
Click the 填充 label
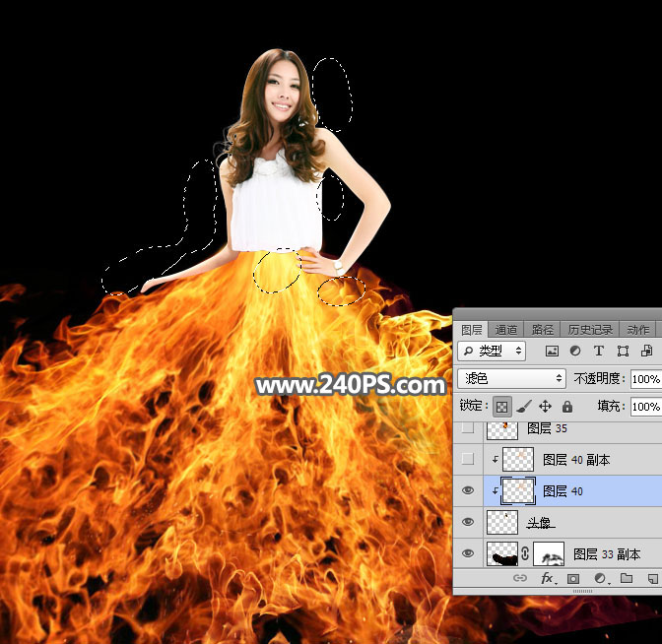612,407
